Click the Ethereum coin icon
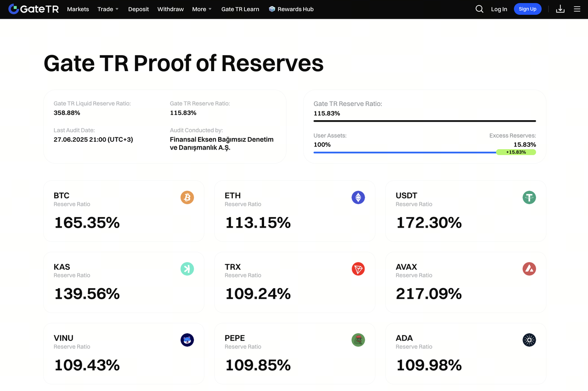The image size is (588, 391). (358, 197)
